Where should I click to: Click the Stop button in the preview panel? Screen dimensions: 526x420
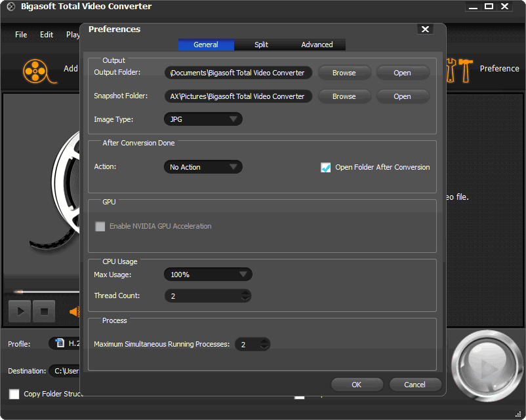click(x=45, y=311)
